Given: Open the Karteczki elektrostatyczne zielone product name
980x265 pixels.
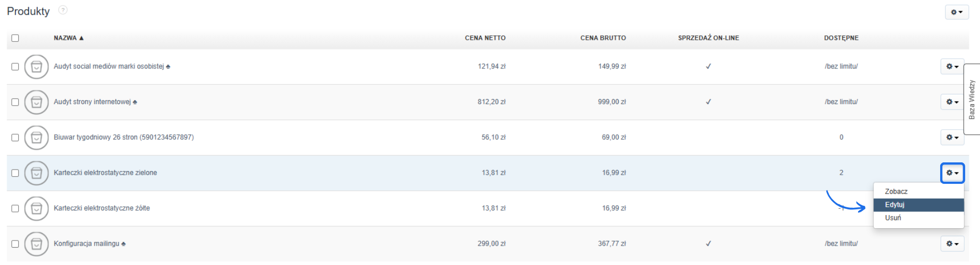Looking at the screenshot, I should coord(105,173).
